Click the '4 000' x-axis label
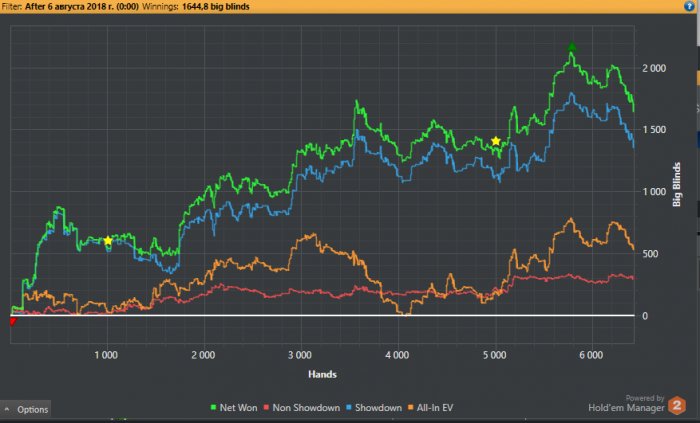Viewport: 700px width, 423px height. click(397, 355)
